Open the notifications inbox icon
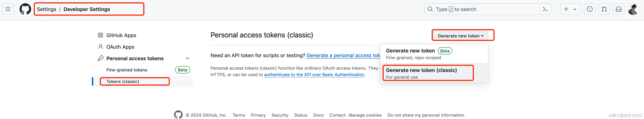The image size is (644, 119). (x=618, y=9)
